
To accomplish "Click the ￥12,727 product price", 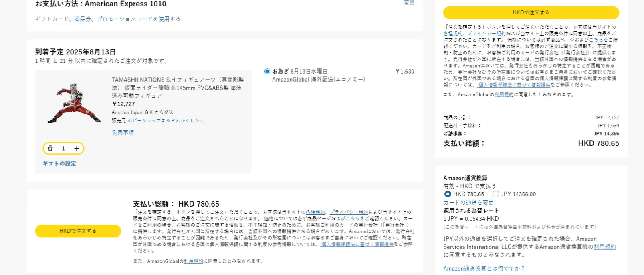I will 123,104.
